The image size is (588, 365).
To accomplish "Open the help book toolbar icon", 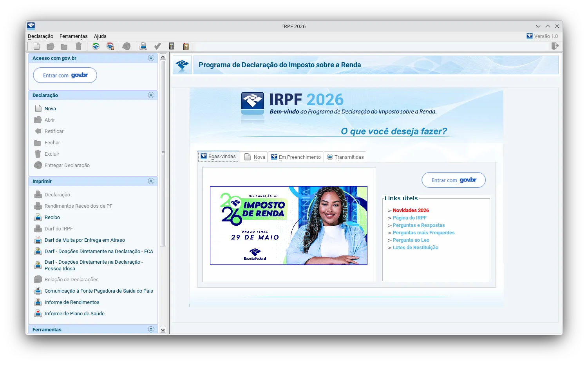I will (x=186, y=46).
